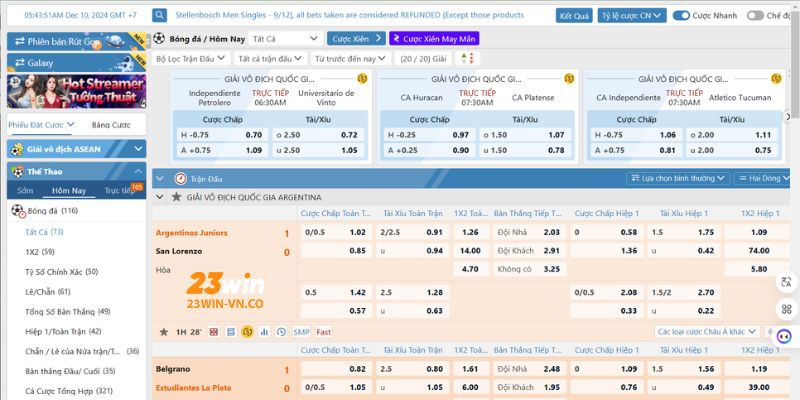Viewport: 800px width, 400px height.
Task: Favorite the Argentina league with star icon
Action: (177, 197)
